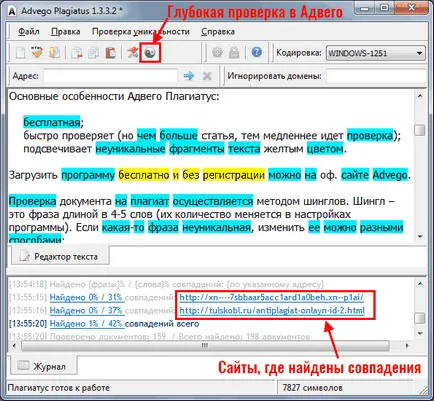
Task: Click highlighted word бесплатная in text
Action: tap(52, 122)
